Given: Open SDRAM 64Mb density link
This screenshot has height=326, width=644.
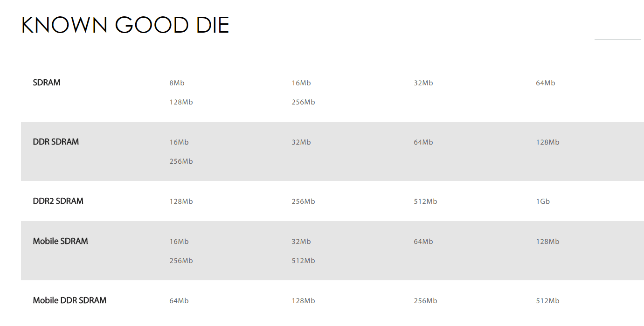Looking at the screenshot, I should click(545, 83).
